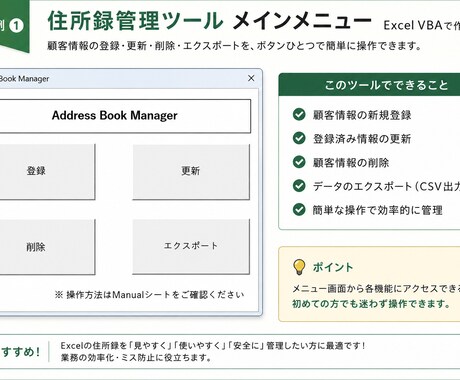This screenshot has height=380, width=460.
Task: Click the text 顧客情報の新規登録
Action: coord(362,115)
